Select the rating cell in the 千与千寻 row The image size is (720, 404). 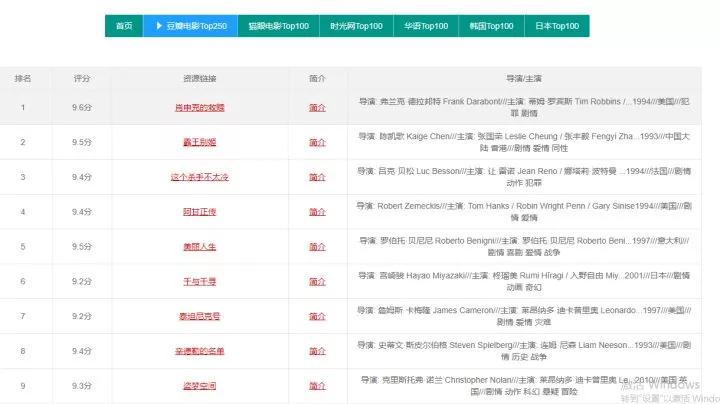tap(82, 281)
